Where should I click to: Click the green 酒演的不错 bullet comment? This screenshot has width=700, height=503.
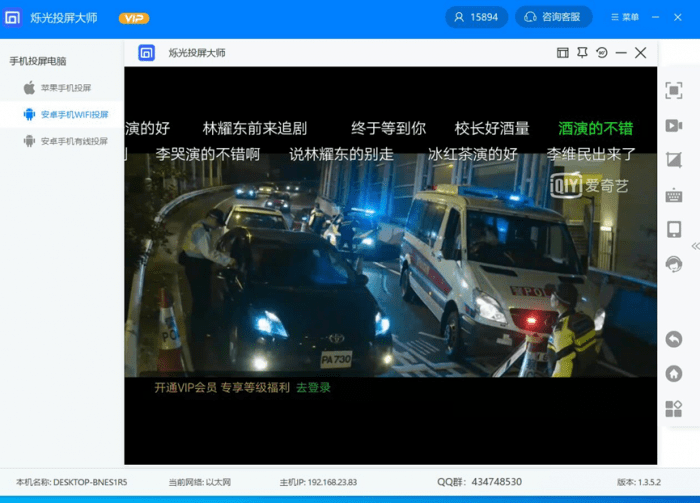[596, 129]
